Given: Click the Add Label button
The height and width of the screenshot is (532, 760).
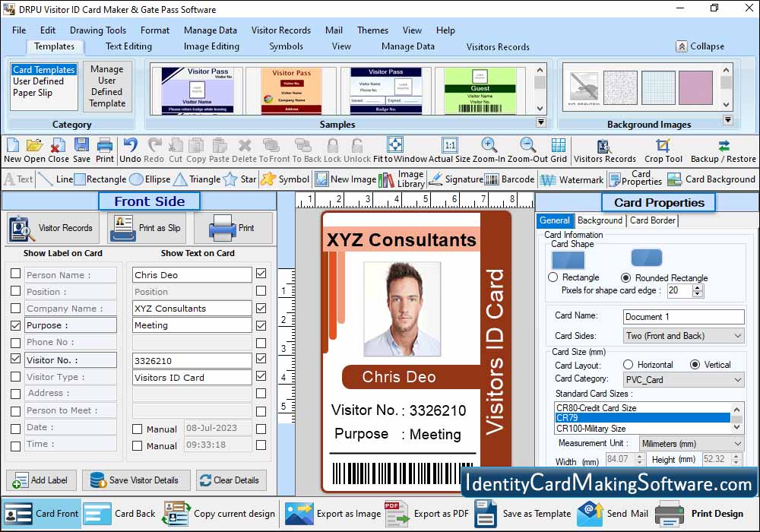Looking at the screenshot, I should (x=41, y=480).
